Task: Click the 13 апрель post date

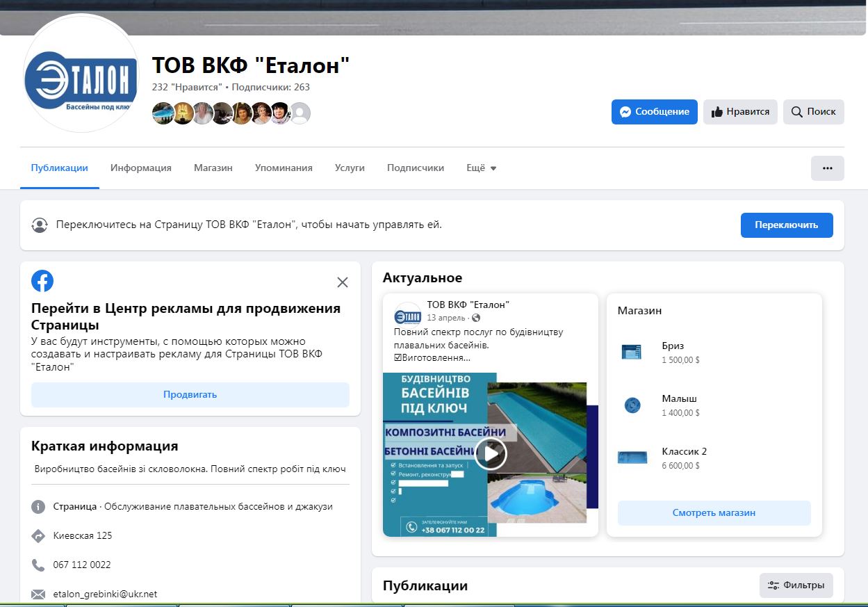Action: coord(446,318)
